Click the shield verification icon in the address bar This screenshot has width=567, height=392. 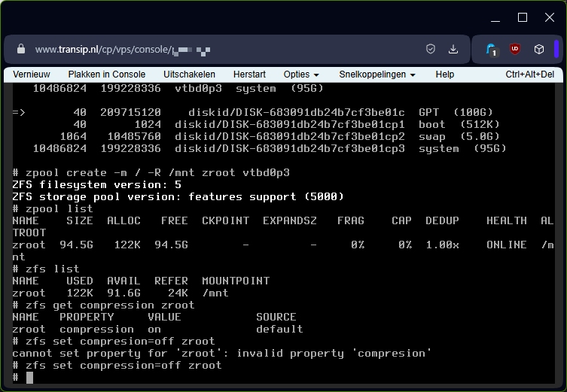(x=431, y=50)
